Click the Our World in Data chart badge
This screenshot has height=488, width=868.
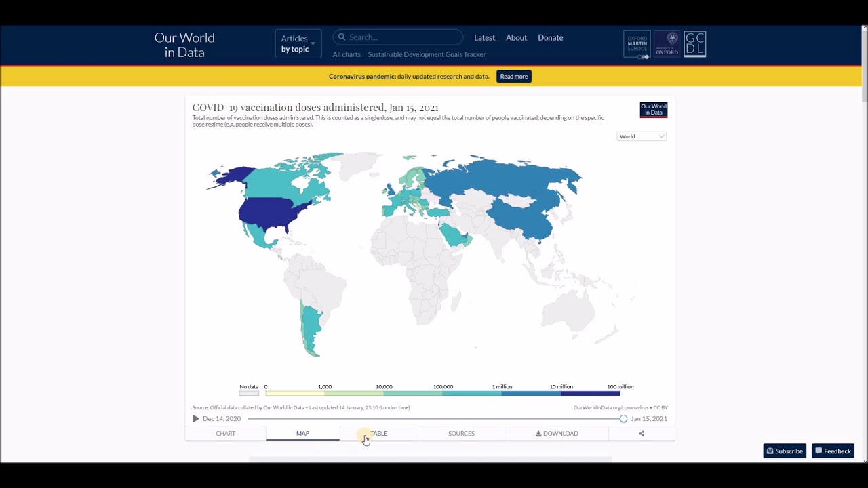tap(653, 110)
